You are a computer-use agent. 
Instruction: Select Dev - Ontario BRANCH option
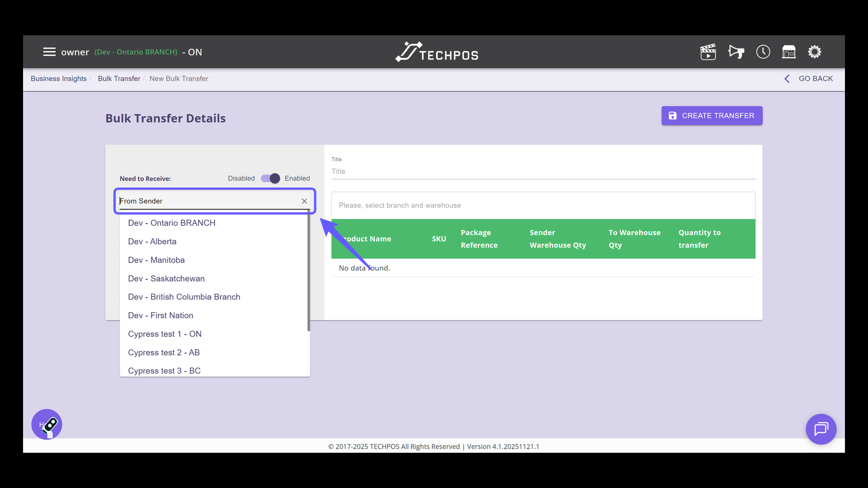pyautogui.click(x=172, y=223)
